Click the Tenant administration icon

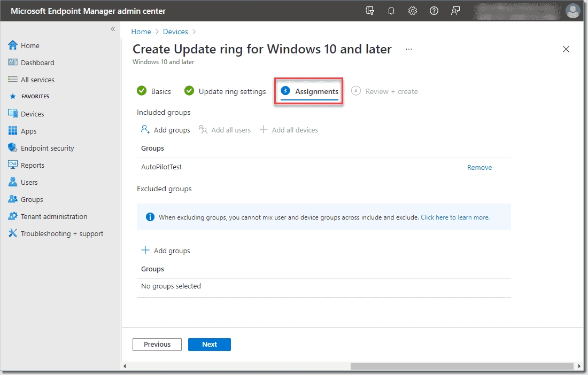click(x=13, y=216)
